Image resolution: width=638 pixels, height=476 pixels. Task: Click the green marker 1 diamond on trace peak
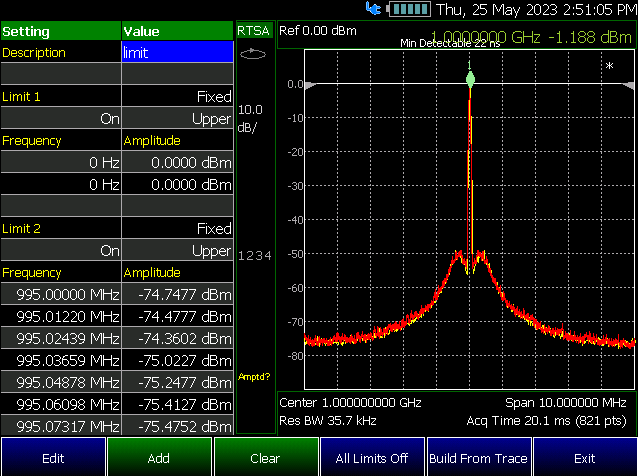point(470,79)
